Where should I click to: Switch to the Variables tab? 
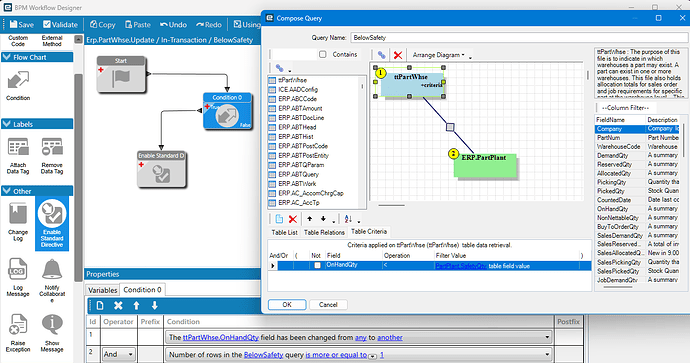103,290
